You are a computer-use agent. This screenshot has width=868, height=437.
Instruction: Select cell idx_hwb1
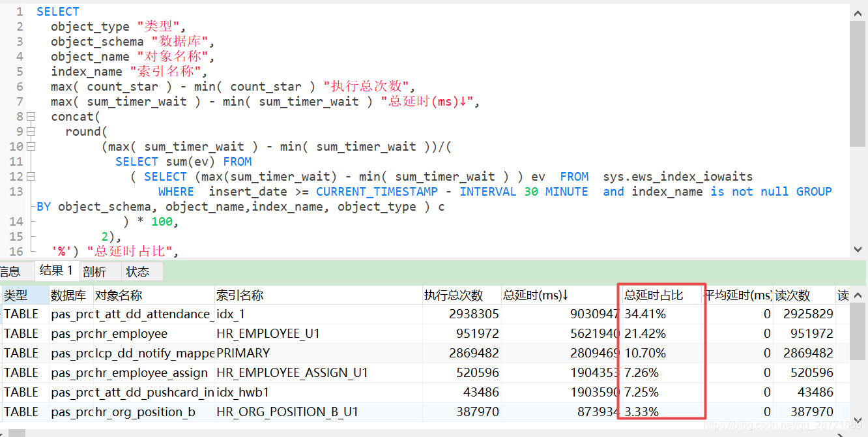[319, 393]
